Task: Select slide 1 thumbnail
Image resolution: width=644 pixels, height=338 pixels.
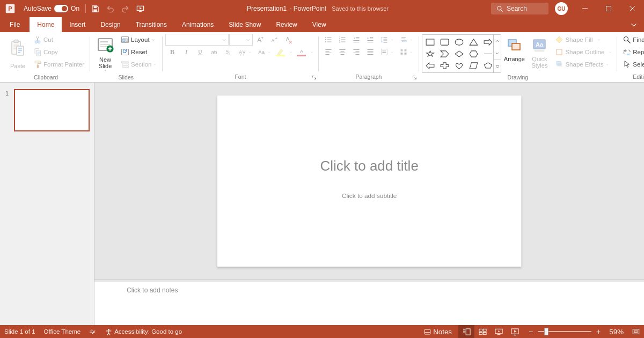Action: pyautogui.click(x=52, y=110)
